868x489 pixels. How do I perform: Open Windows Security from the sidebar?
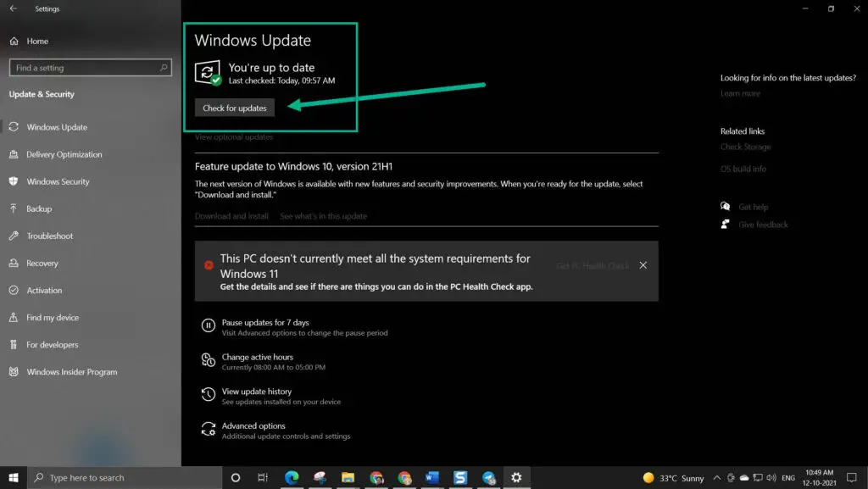tap(58, 181)
